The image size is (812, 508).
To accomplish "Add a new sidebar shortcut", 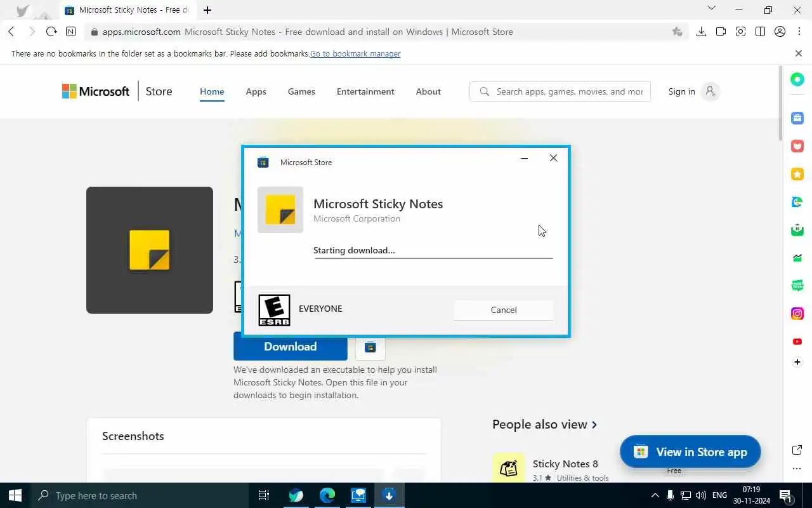I will 797,362.
